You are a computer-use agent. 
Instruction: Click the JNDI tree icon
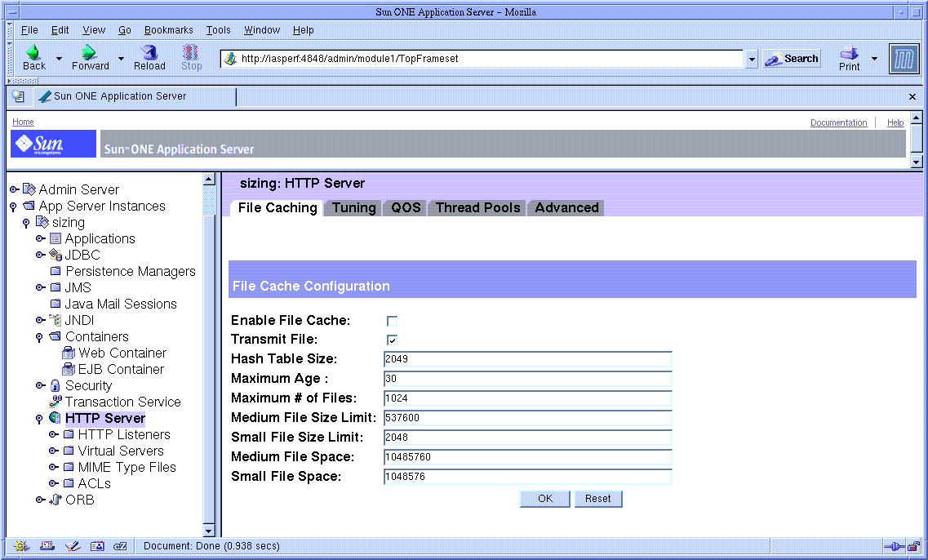pos(55,320)
